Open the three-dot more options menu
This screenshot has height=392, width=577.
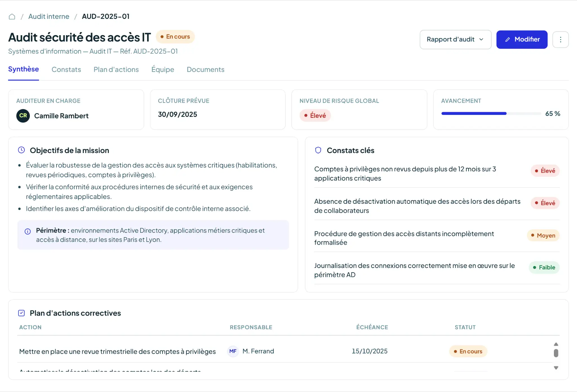coord(560,39)
